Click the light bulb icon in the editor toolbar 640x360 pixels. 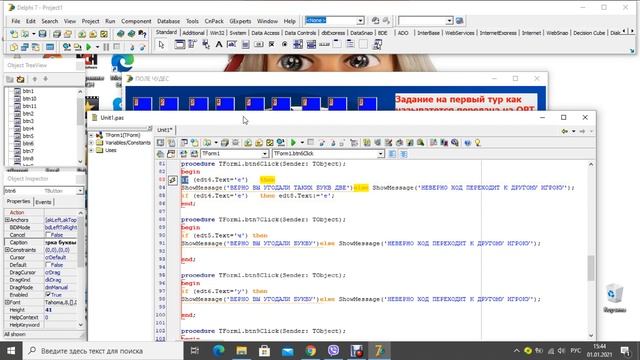[x=478, y=142]
